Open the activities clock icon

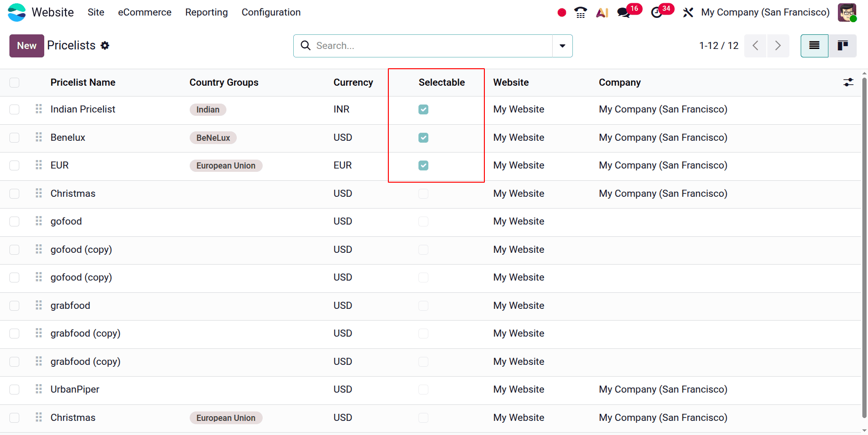(657, 13)
